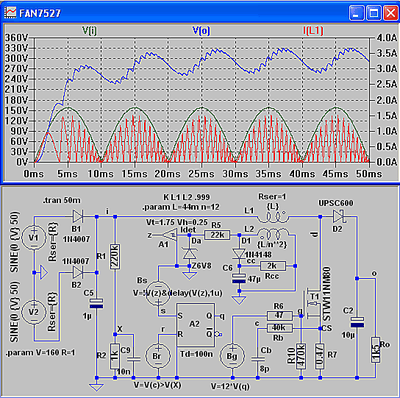Select the V2 voltage source symbol

[34, 311]
